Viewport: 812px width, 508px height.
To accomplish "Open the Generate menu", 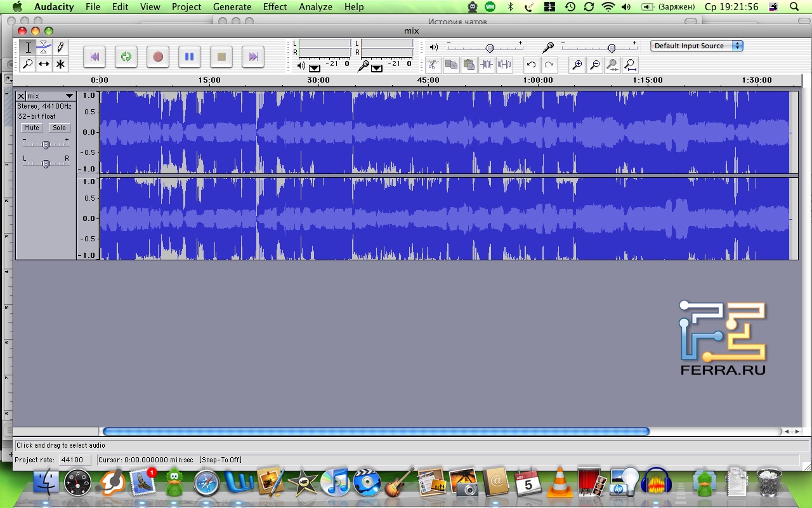I will (232, 7).
